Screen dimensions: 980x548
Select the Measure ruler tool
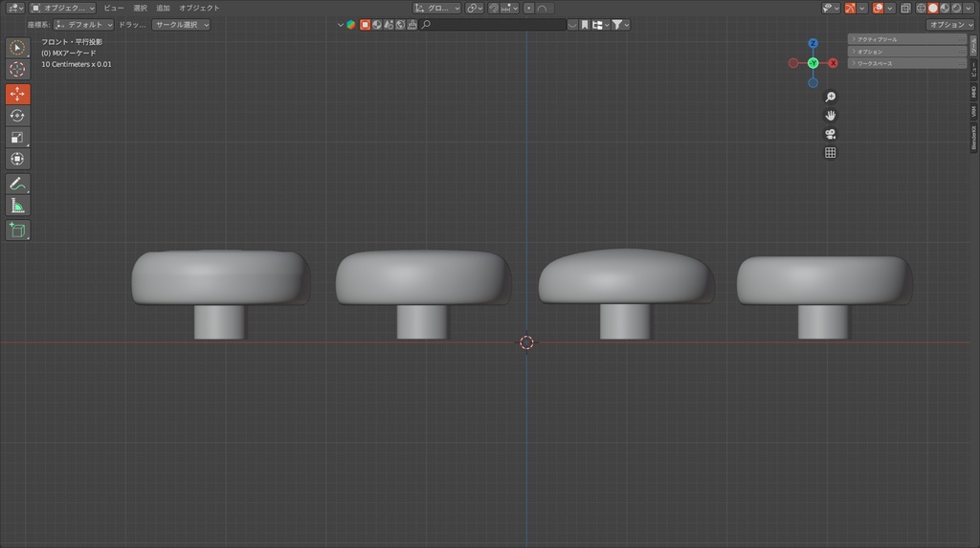click(17, 206)
